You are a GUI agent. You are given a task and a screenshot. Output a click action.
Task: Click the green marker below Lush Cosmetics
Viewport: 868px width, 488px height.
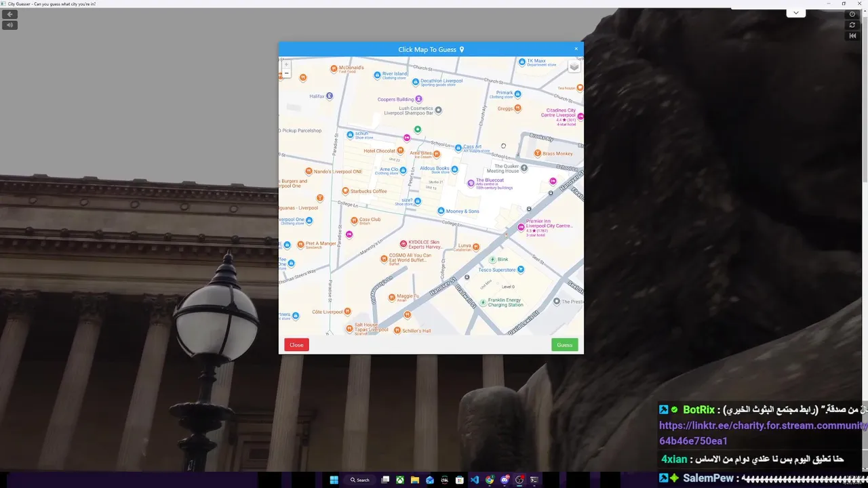(x=418, y=129)
